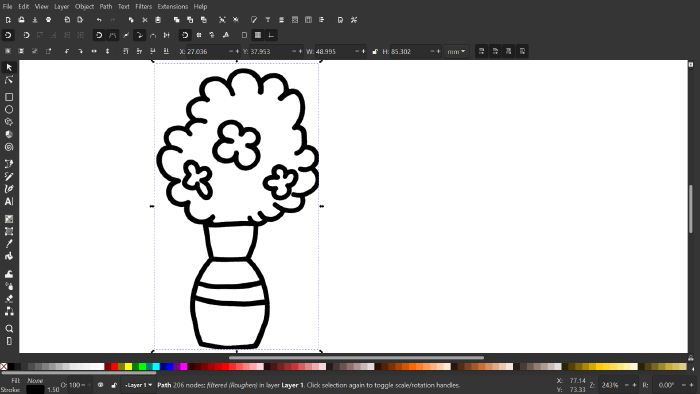
Task: Select the Calligraphy tool
Action: [9, 189]
